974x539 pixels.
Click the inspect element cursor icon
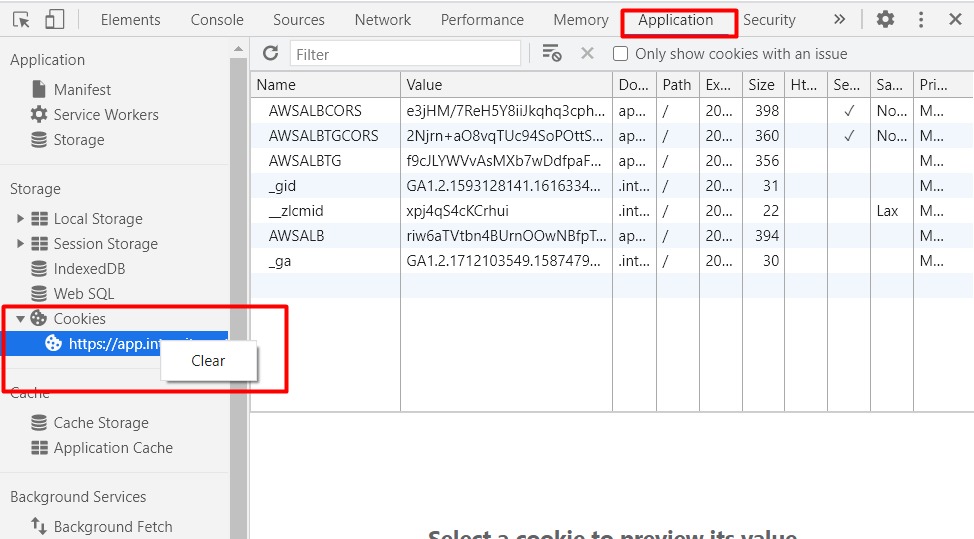click(22, 20)
